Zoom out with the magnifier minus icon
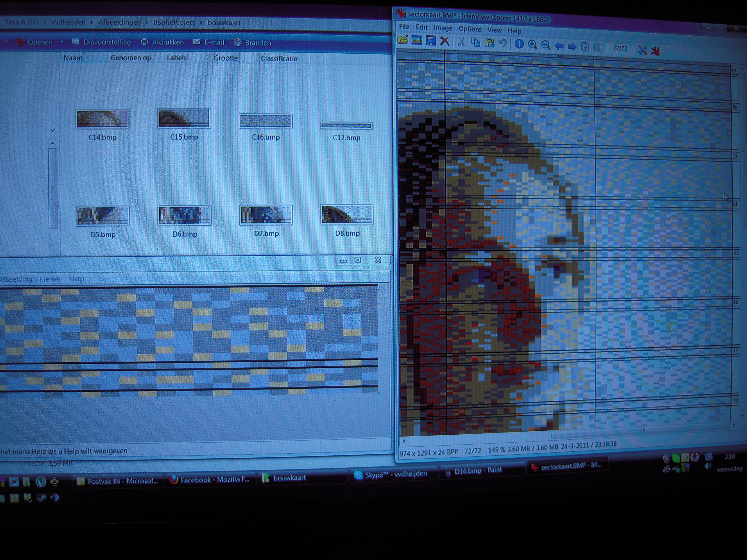747x560 pixels. coord(546,45)
